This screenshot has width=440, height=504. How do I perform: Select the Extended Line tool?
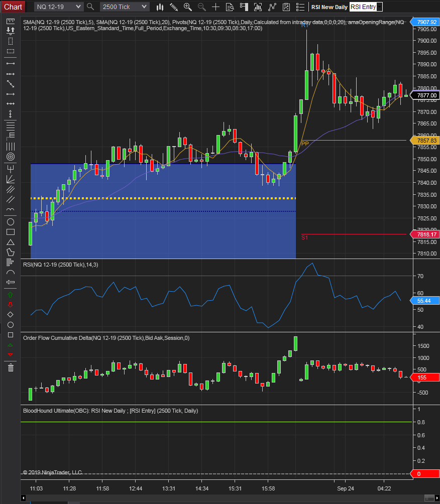coord(10,84)
